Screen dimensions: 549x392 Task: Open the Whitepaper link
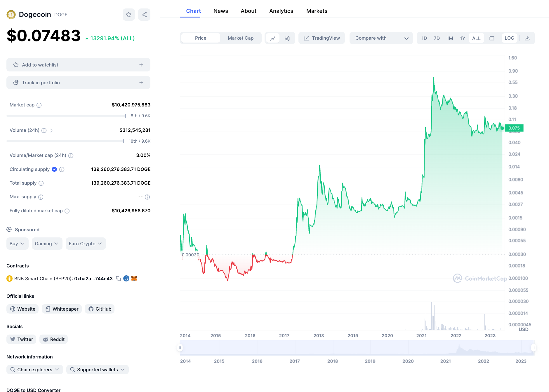(62, 309)
